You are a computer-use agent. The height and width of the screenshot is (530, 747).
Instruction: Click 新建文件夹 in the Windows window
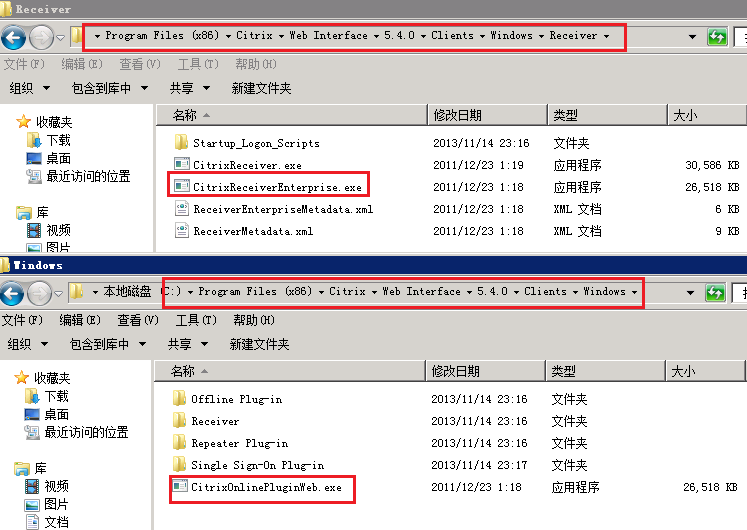pos(259,344)
